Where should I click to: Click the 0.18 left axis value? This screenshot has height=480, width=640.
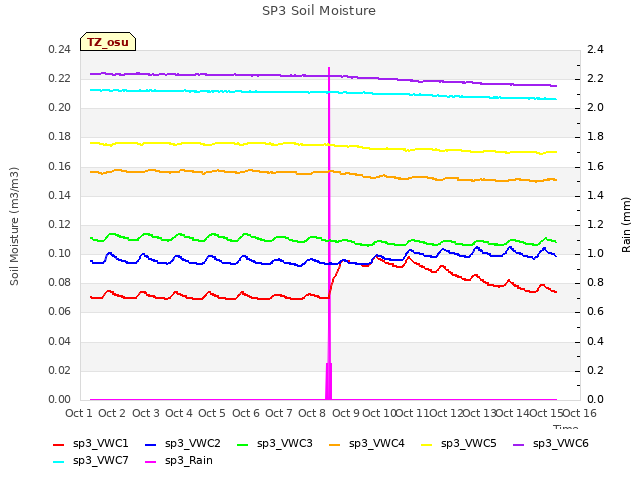point(59,136)
